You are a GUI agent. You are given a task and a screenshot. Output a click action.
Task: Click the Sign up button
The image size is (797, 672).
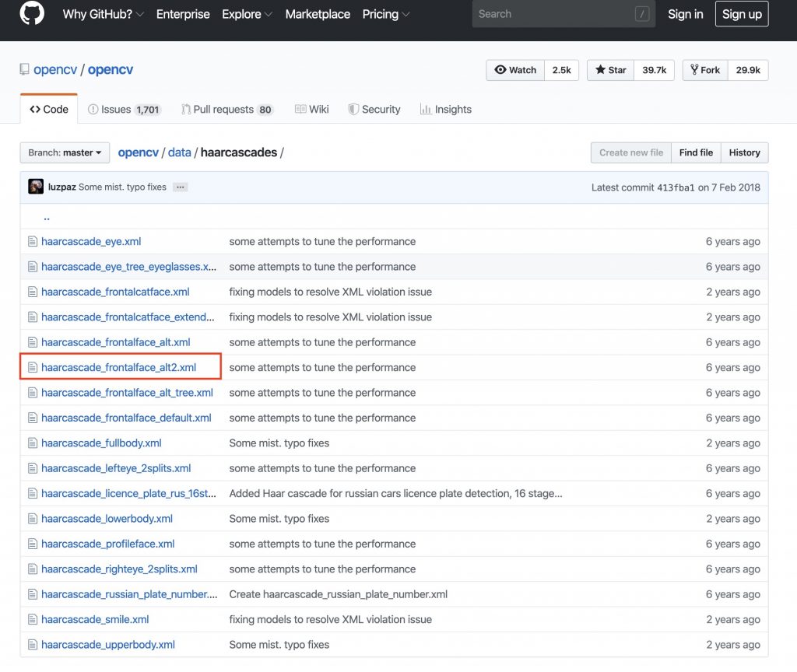point(742,14)
